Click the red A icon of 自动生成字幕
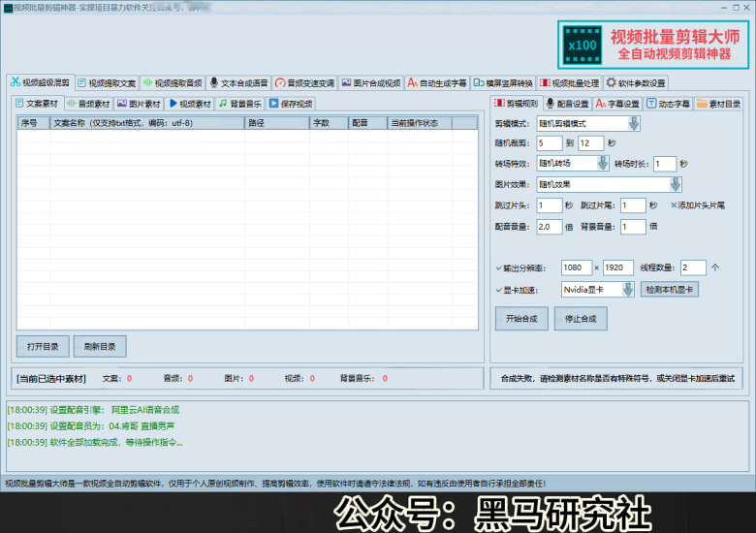The image size is (756, 533). pyautogui.click(x=412, y=83)
